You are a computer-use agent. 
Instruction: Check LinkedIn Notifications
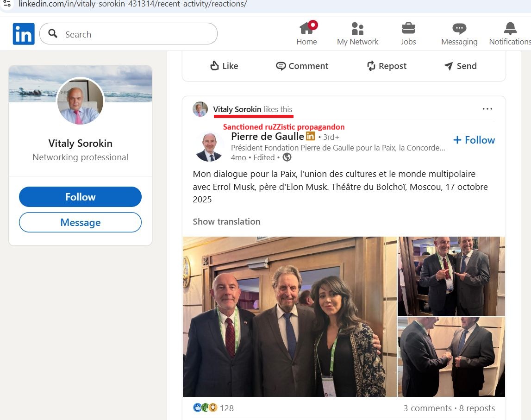click(509, 33)
